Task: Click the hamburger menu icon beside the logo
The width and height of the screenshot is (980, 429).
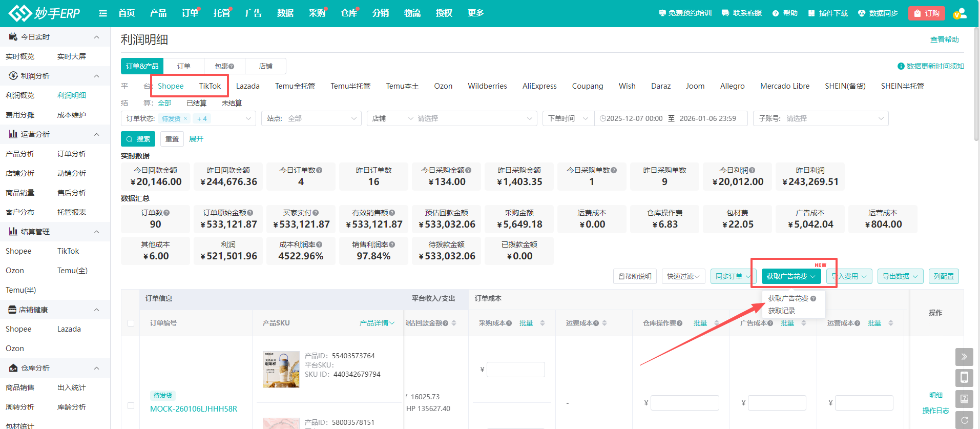Action: pos(103,13)
